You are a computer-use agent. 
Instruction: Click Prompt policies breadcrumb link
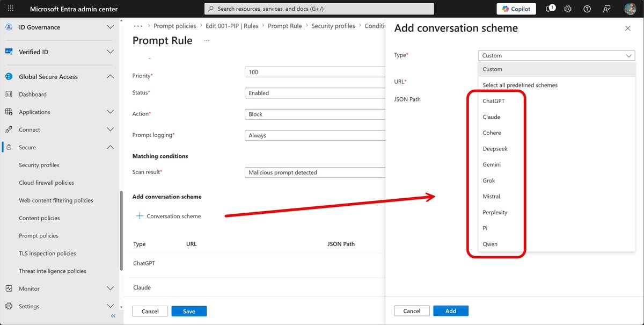tap(175, 26)
